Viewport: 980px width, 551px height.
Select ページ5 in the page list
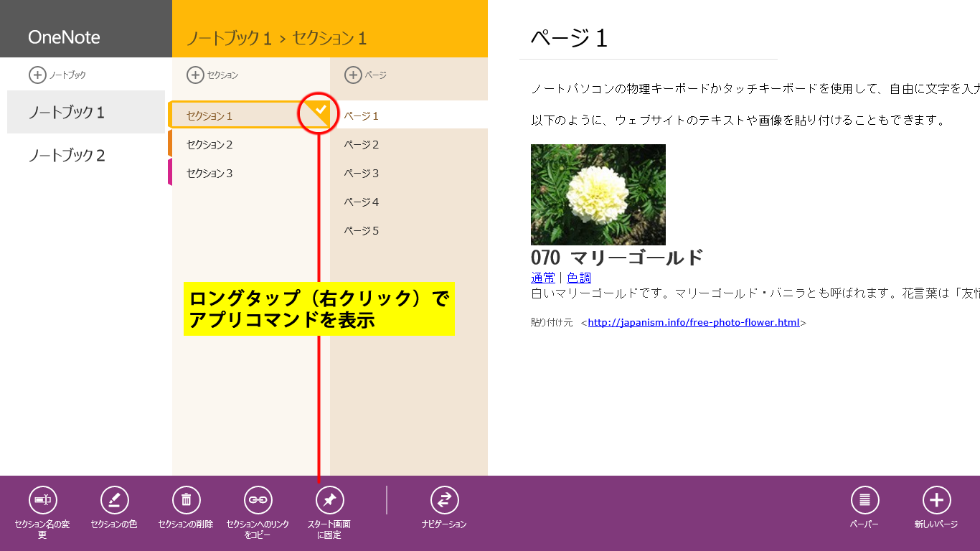click(x=362, y=230)
